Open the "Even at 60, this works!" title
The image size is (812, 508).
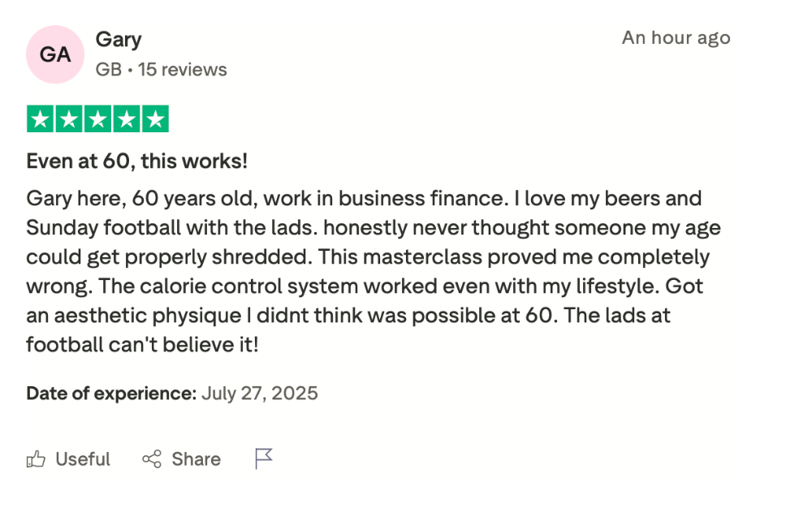[x=137, y=161]
